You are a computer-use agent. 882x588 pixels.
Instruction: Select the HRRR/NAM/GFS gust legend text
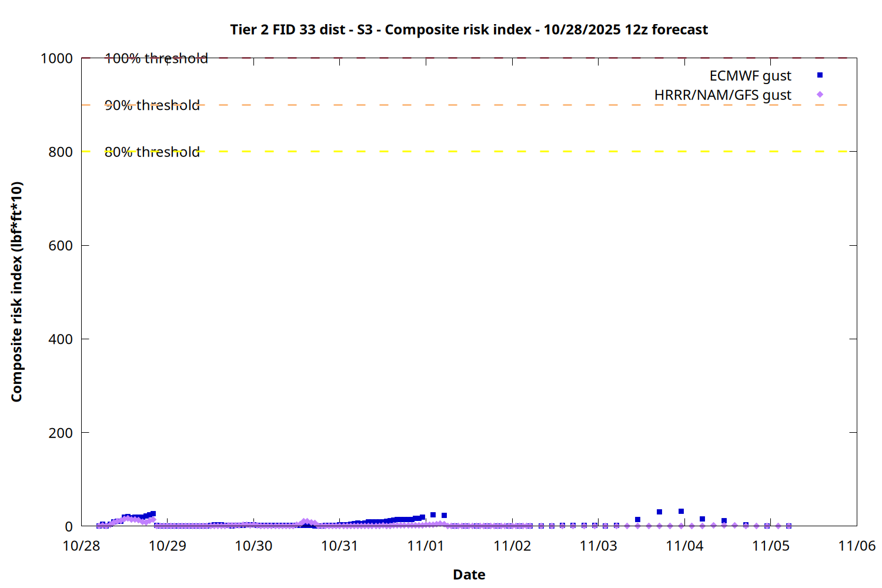tap(723, 95)
